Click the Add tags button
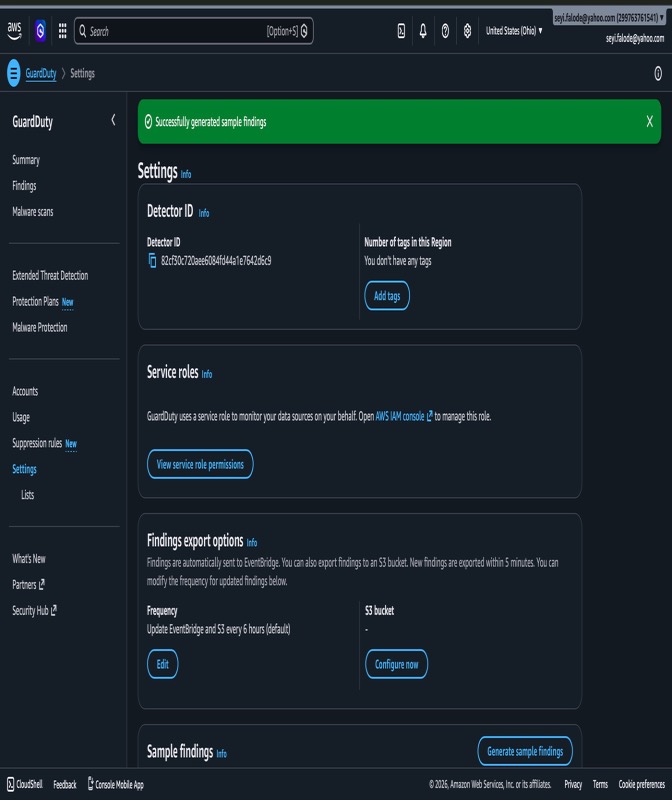672x800 pixels. [387, 296]
